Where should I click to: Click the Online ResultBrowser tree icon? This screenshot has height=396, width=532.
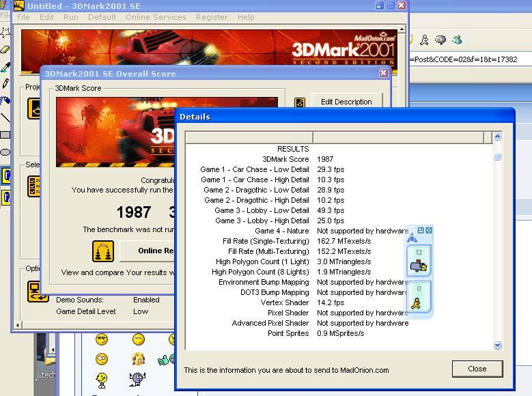pyautogui.click(x=102, y=251)
